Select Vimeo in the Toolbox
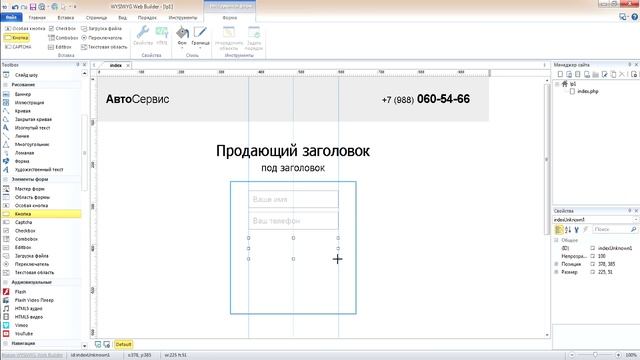 click(x=21, y=325)
